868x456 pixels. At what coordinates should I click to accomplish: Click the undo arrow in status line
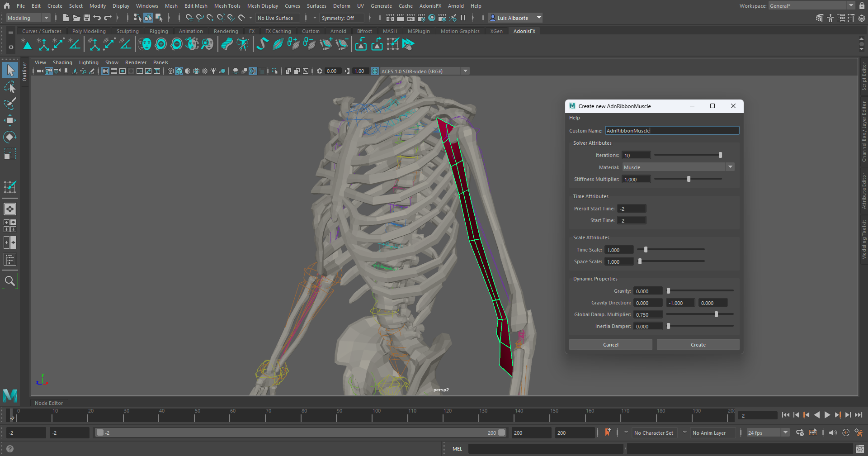pyautogui.click(x=97, y=18)
